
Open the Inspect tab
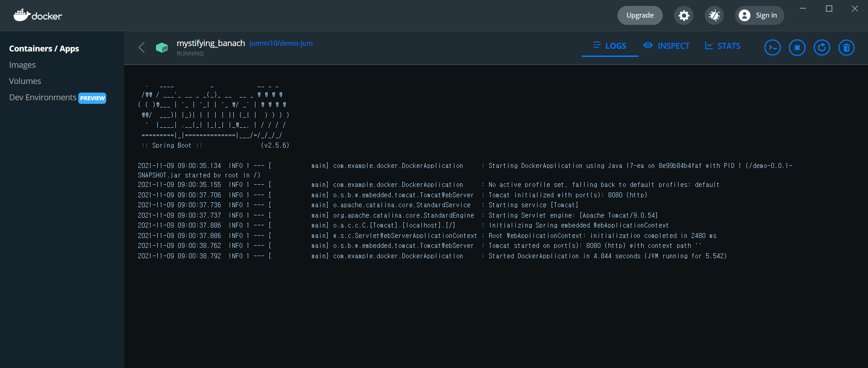[x=666, y=46]
